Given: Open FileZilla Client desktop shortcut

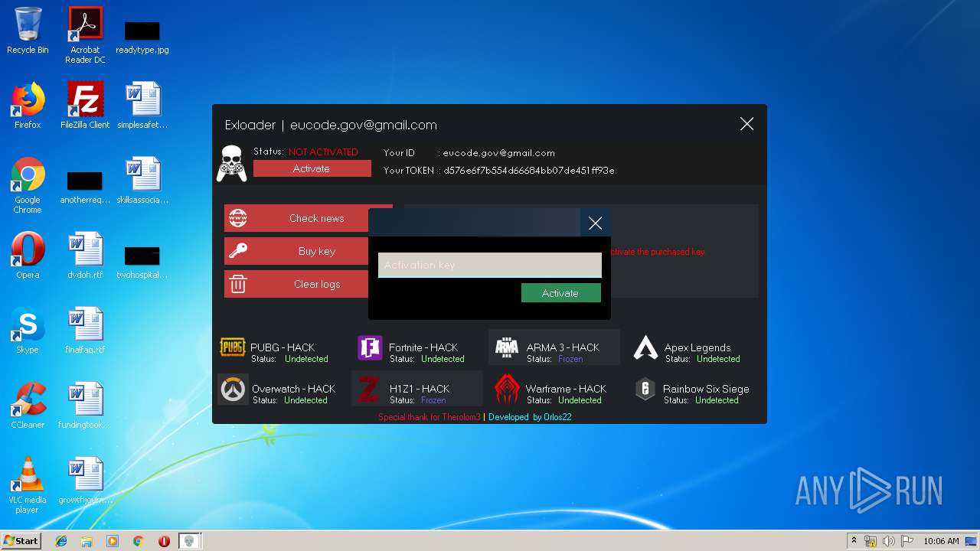Looking at the screenshot, I should [85, 106].
